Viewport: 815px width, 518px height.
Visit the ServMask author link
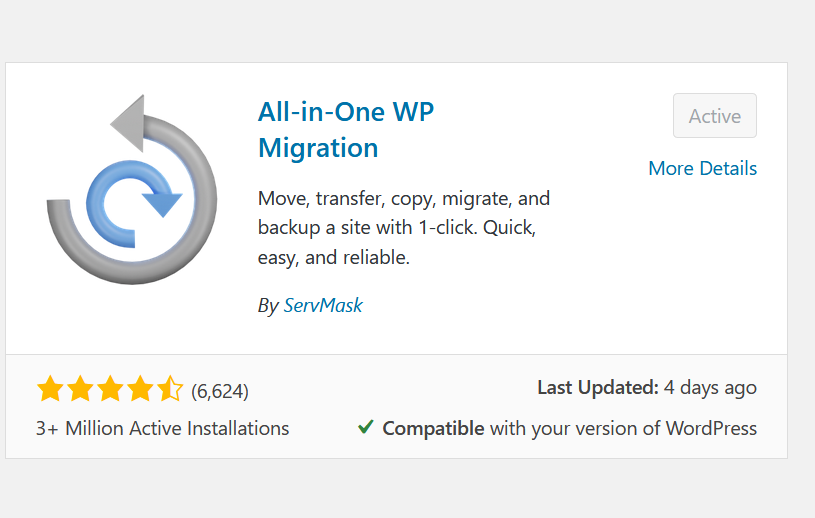tap(323, 306)
